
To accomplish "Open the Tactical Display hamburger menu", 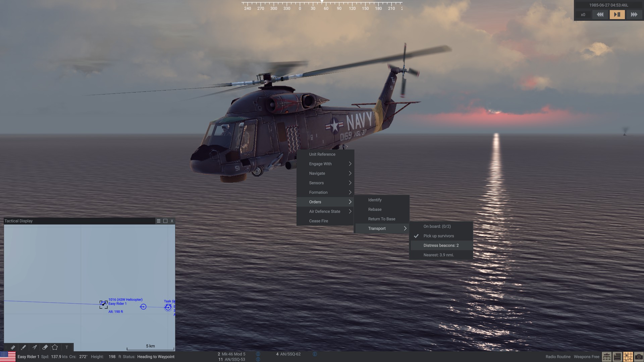I will click(159, 221).
